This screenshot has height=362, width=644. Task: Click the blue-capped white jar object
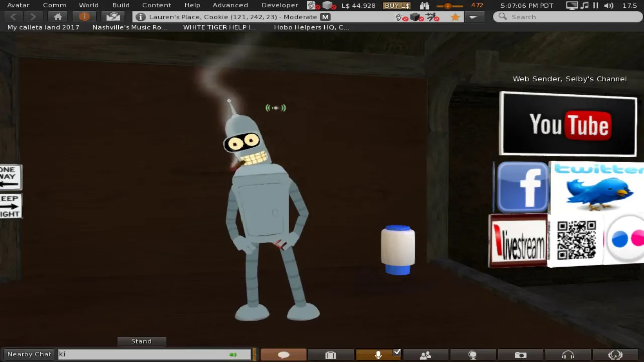pyautogui.click(x=398, y=250)
